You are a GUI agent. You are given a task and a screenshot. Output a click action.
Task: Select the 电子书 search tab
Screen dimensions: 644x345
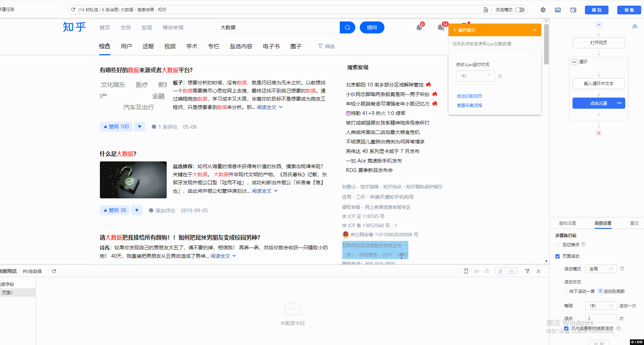point(271,46)
